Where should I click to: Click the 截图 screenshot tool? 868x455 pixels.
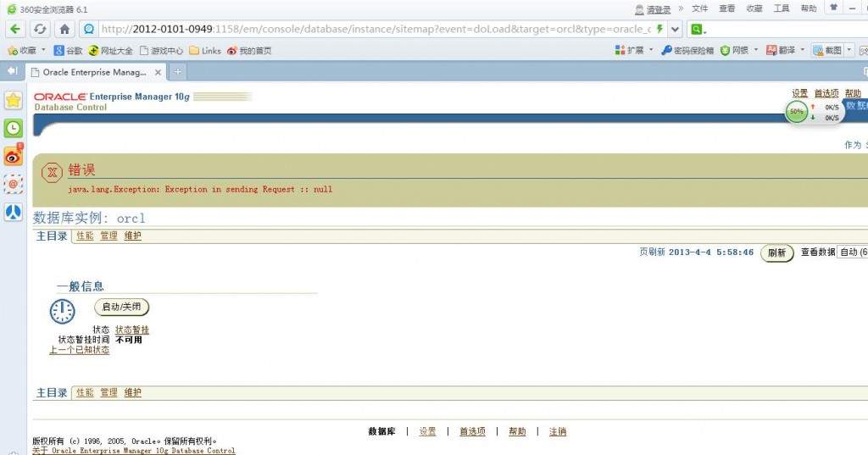click(827, 50)
